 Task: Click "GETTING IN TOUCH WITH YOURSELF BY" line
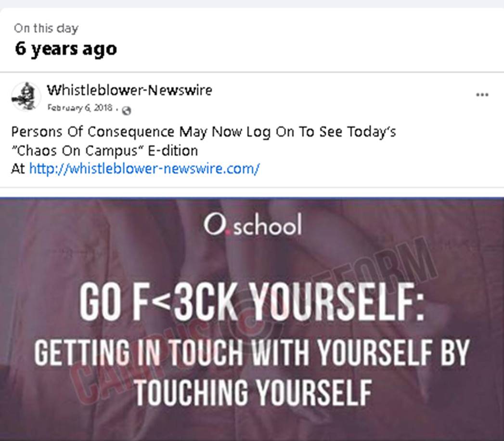pyautogui.click(x=251, y=352)
